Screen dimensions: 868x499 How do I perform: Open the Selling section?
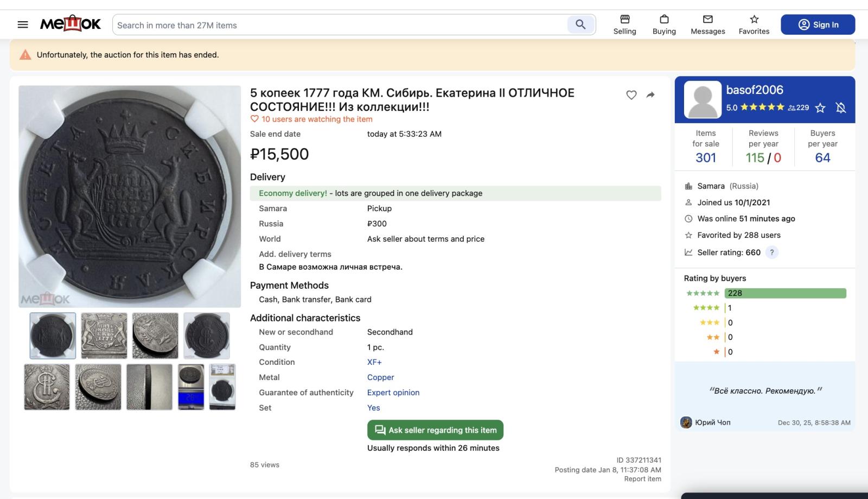(x=624, y=24)
